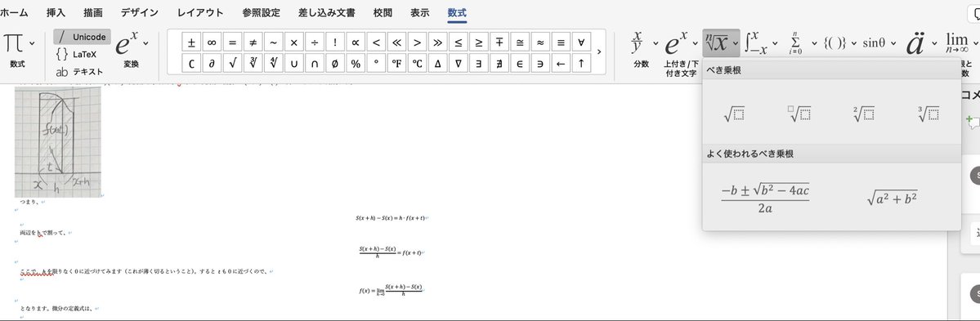Viewport: 980px width, 321px height.
Task: Insert the there-exists (∃) symbol
Action: point(480,63)
